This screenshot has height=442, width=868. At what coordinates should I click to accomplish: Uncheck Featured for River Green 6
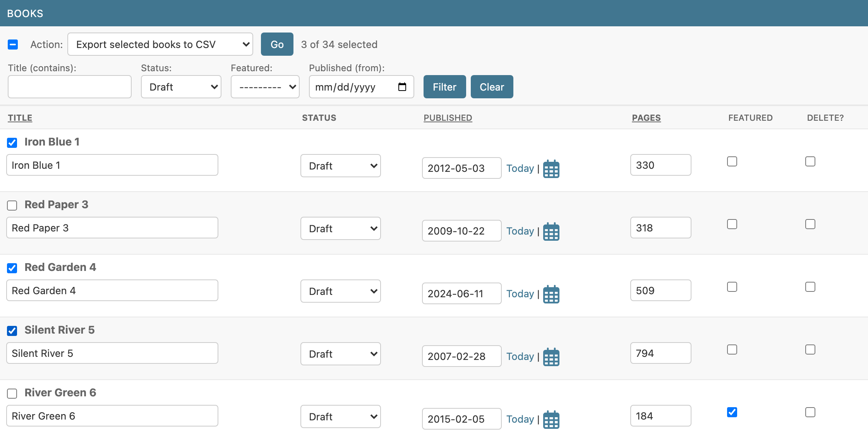[732, 412]
